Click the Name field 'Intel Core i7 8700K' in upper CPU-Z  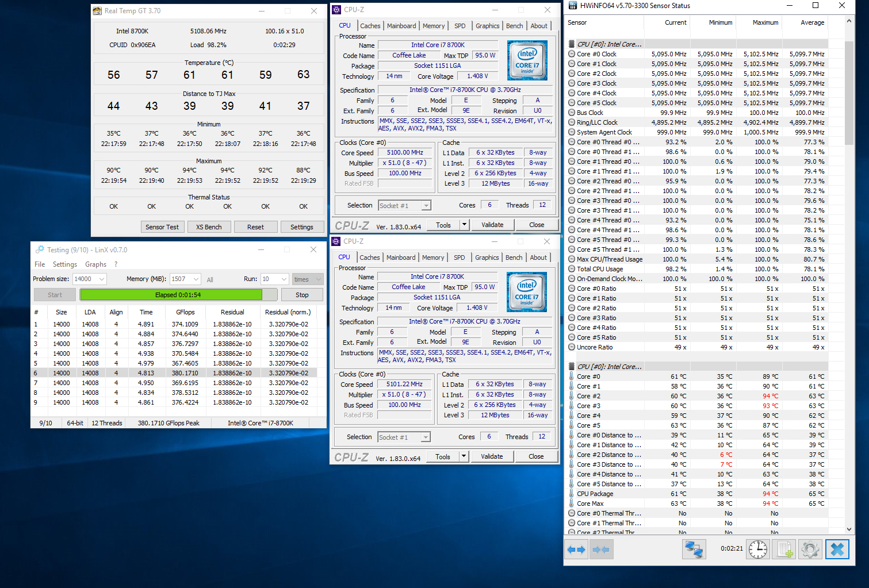click(x=438, y=45)
